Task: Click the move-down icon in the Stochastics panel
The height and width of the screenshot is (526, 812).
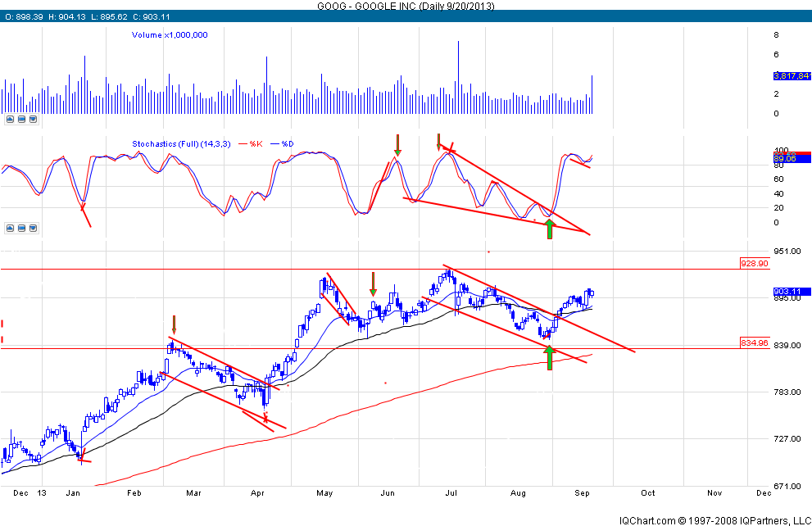Action: tap(33, 228)
